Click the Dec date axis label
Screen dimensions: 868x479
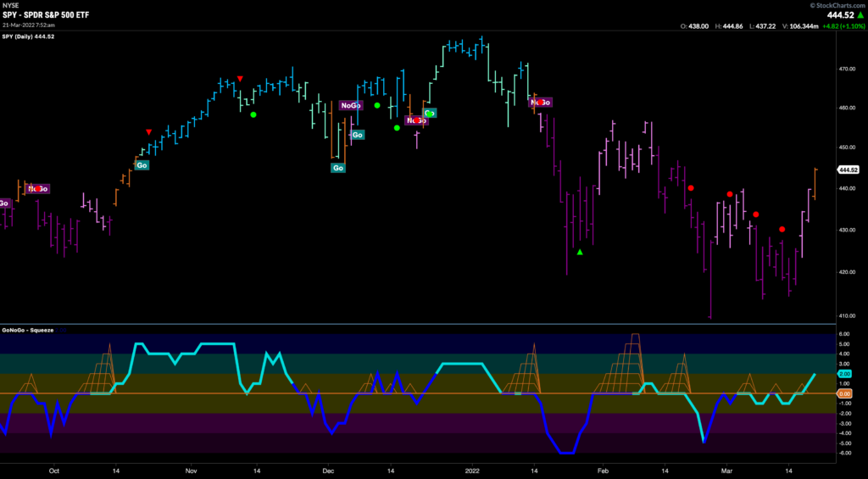click(x=327, y=469)
